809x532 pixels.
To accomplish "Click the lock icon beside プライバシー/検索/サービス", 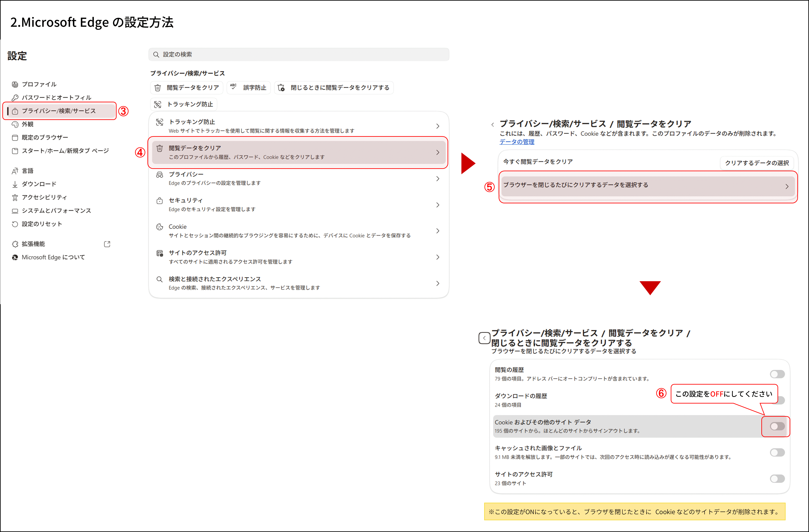I will click(x=15, y=111).
